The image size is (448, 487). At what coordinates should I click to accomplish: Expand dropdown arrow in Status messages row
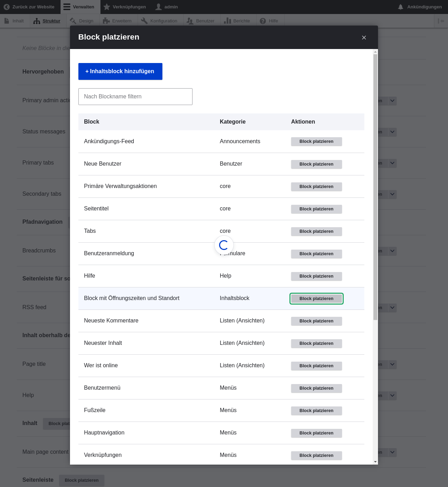(392, 132)
